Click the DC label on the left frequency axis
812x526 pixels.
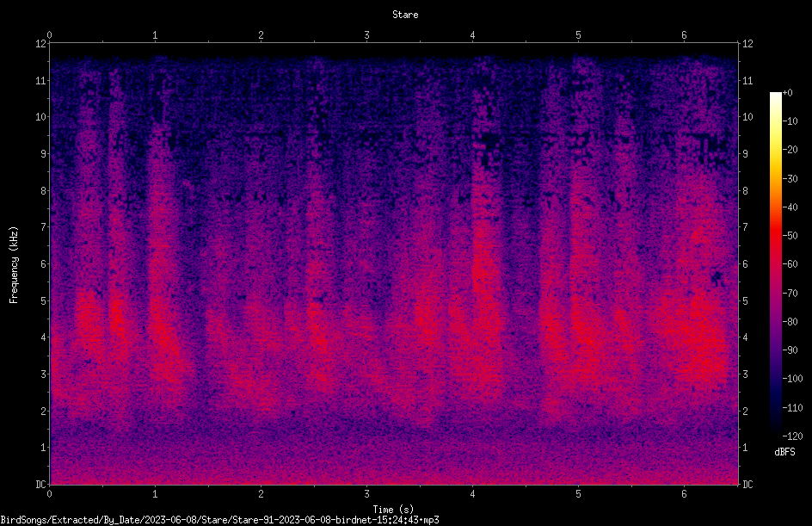pos(41,484)
